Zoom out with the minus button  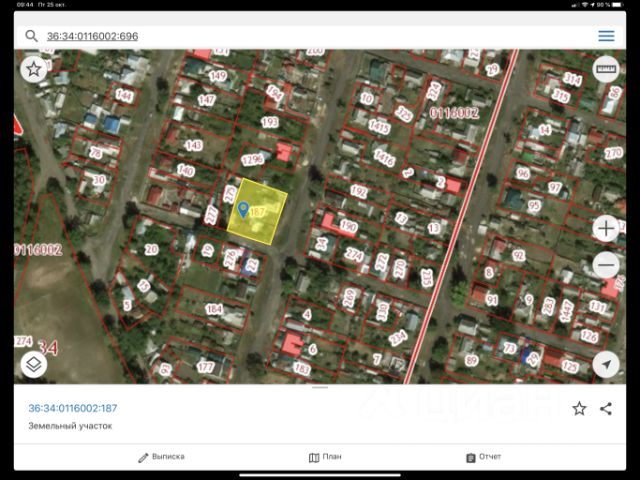click(x=605, y=265)
